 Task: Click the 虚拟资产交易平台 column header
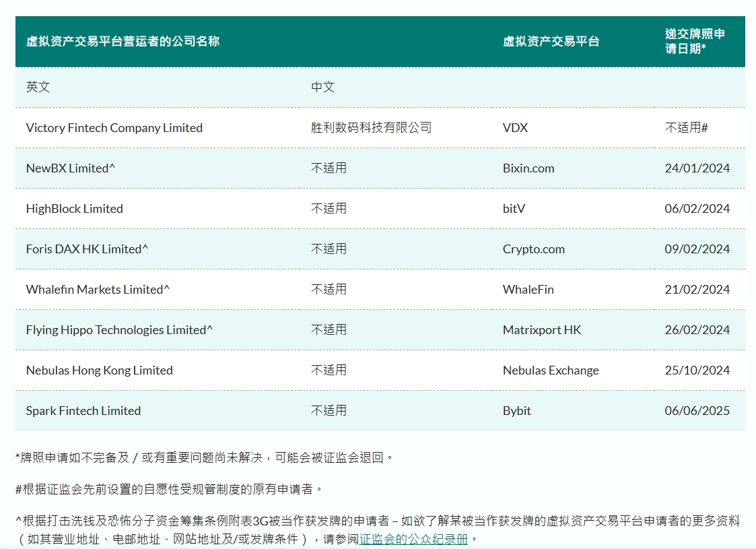tap(551, 42)
